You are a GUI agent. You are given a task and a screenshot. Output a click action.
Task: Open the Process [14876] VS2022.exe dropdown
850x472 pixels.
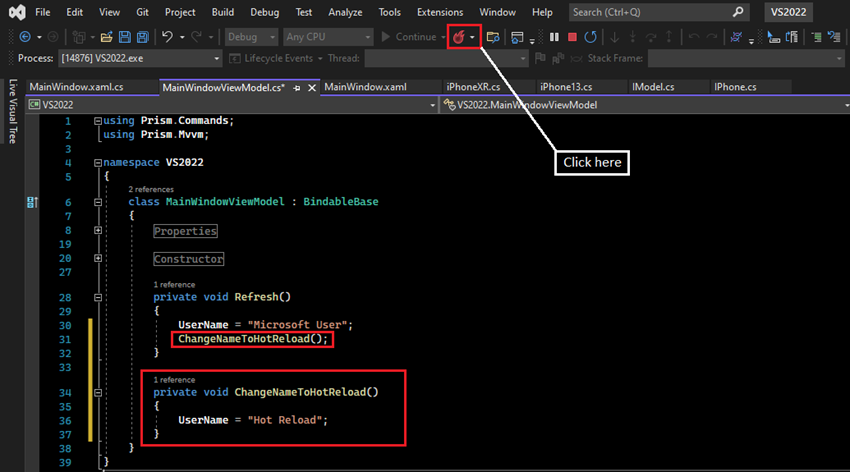[140, 58]
